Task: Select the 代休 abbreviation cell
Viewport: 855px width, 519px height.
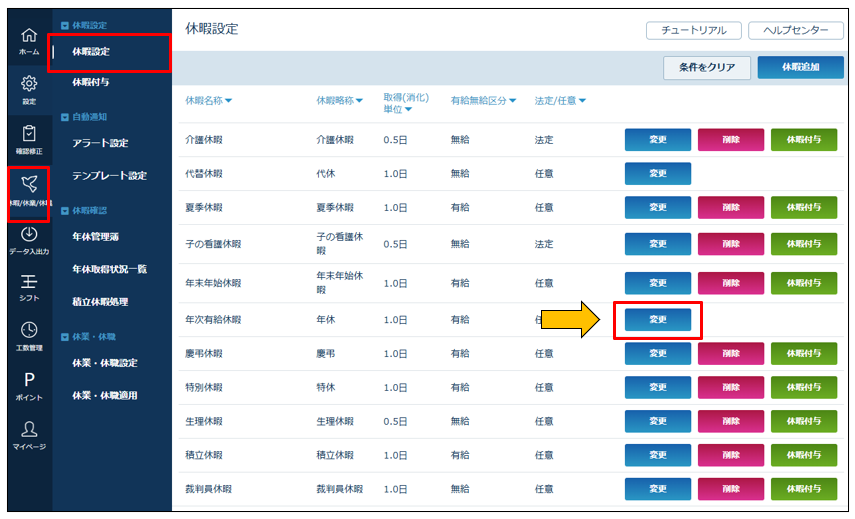Action: [326, 173]
